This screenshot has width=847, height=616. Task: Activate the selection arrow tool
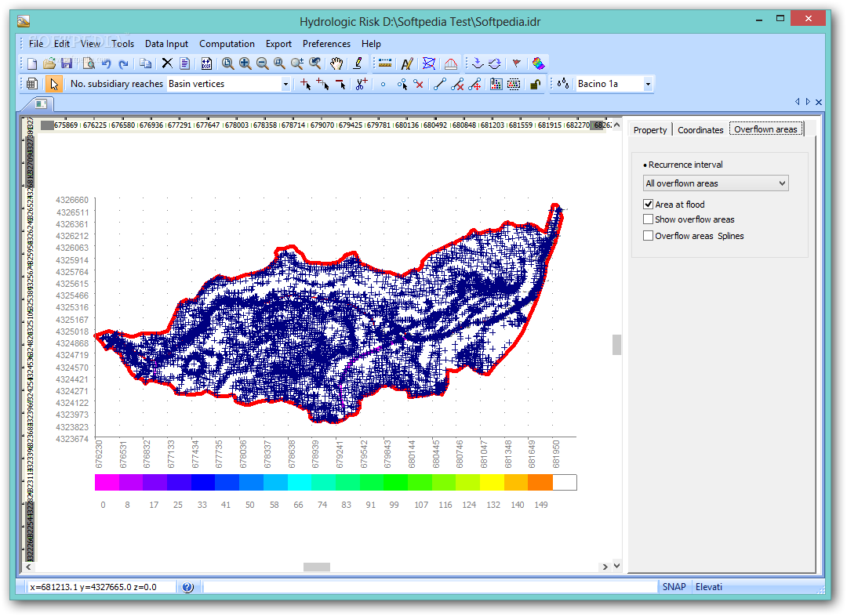(53, 84)
